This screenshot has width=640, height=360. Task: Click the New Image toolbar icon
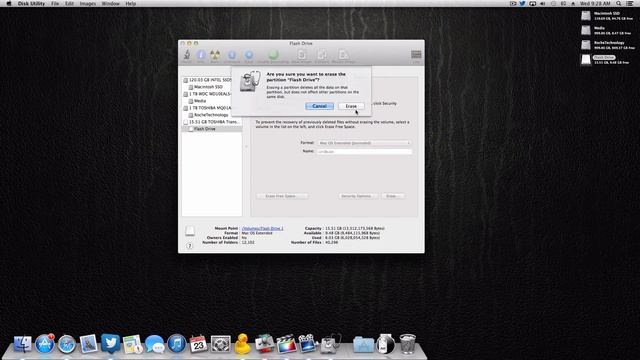coord(302,55)
